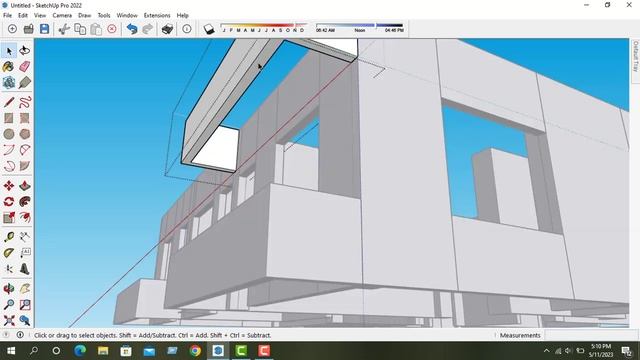Image resolution: width=640 pixels, height=360 pixels.
Task: Open Model Info with the (i) icon
Action: click(187, 29)
